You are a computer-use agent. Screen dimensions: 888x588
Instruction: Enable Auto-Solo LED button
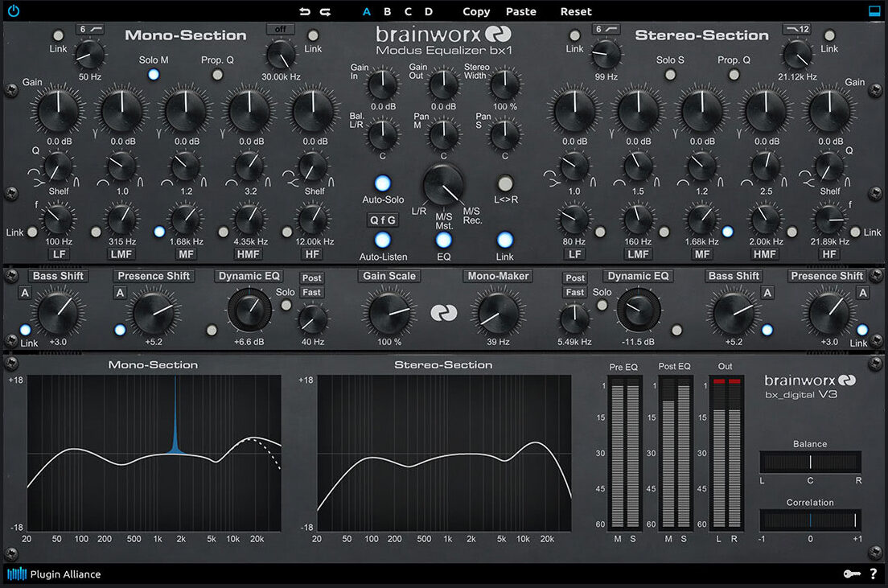coord(383,183)
